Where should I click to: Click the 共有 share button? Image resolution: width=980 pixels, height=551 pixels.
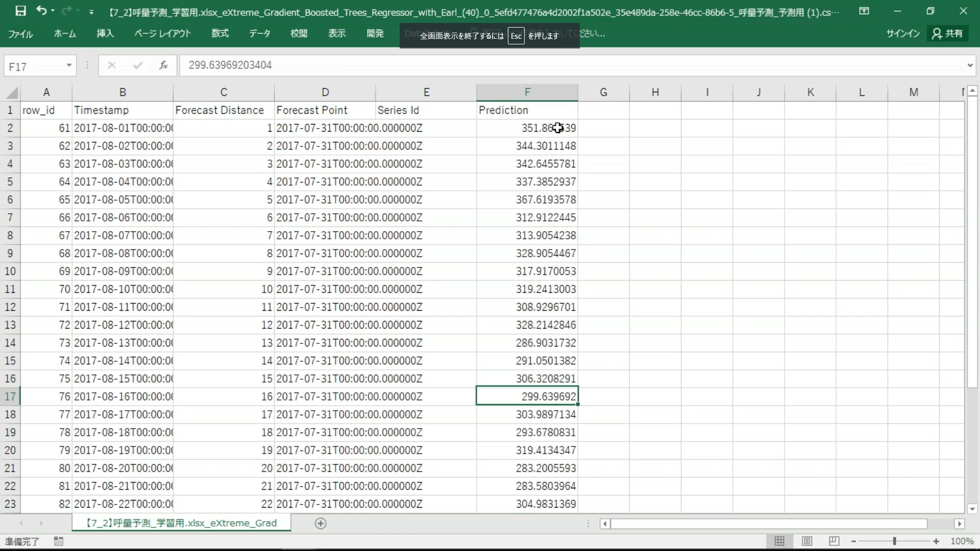(948, 34)
